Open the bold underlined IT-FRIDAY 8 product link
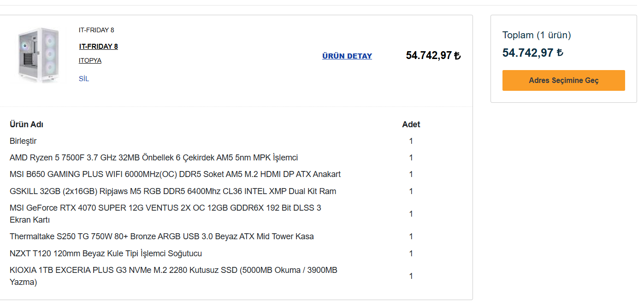 [x=98, y=46]
